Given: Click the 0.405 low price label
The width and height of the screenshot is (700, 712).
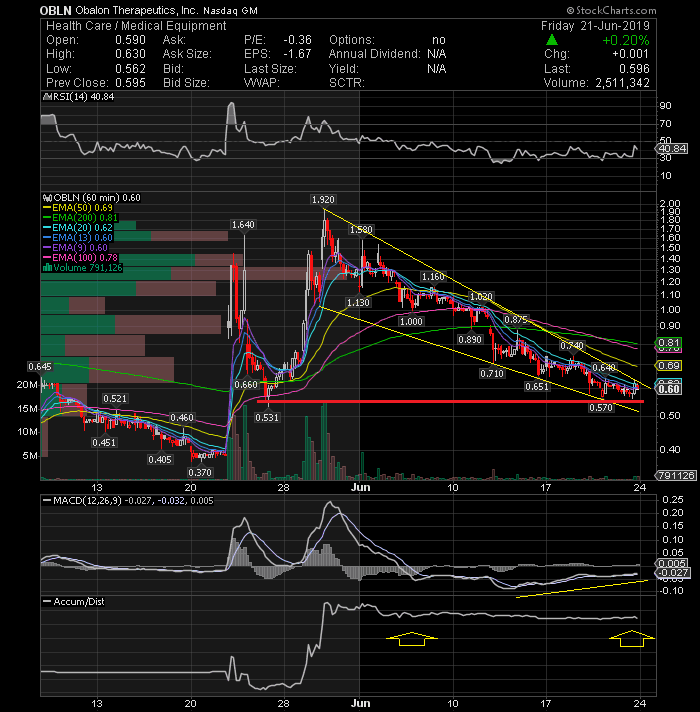Looking at the screenshot, I should [x=160, y=460].
